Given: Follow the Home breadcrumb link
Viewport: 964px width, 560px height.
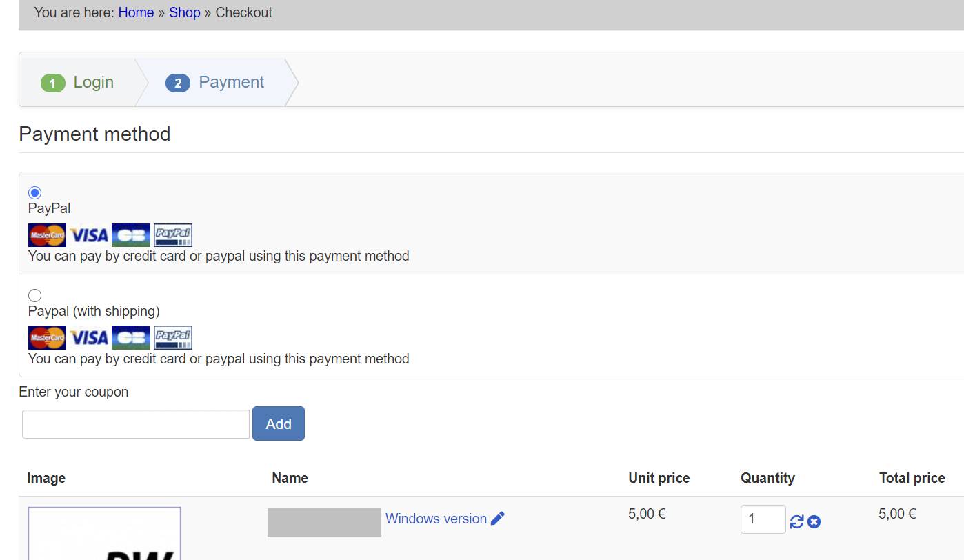Looking at the screenshot, I should point(136,12).
